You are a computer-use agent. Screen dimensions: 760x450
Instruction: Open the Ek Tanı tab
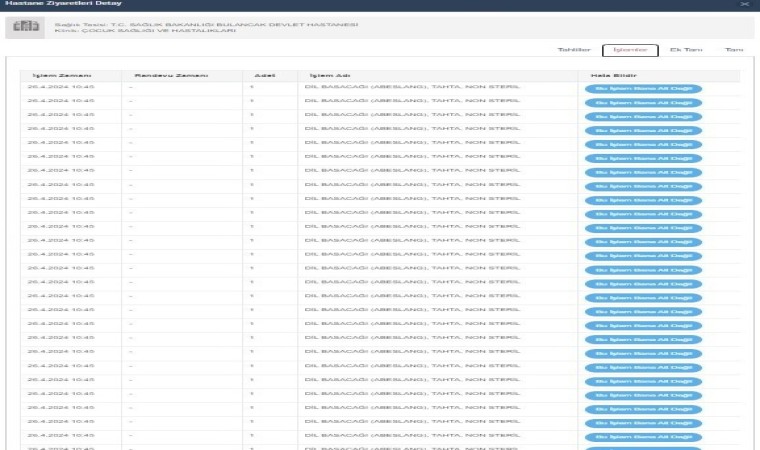click(x=685, y=49)
